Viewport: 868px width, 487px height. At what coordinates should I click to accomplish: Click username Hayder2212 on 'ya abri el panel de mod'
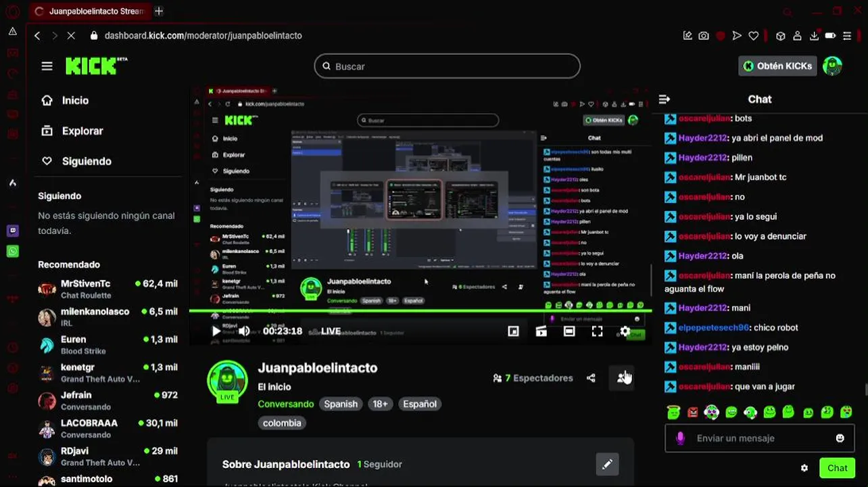702,138
